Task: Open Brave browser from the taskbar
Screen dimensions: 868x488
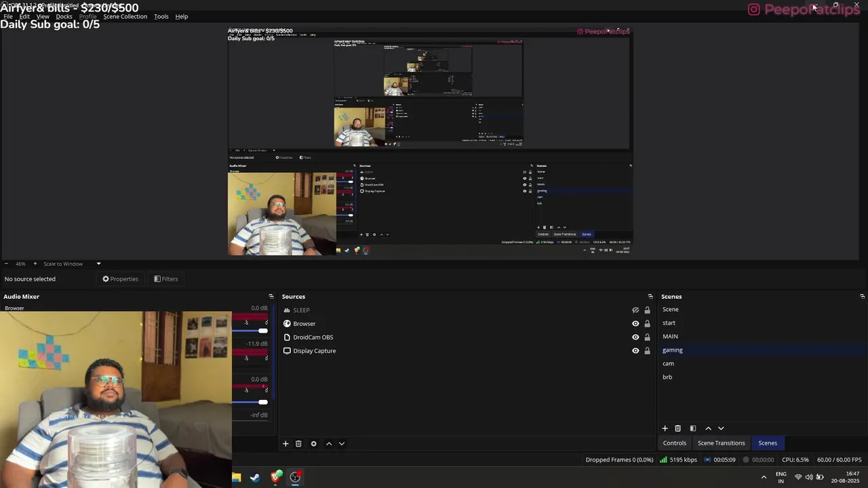Action: [x=275, y=477]
